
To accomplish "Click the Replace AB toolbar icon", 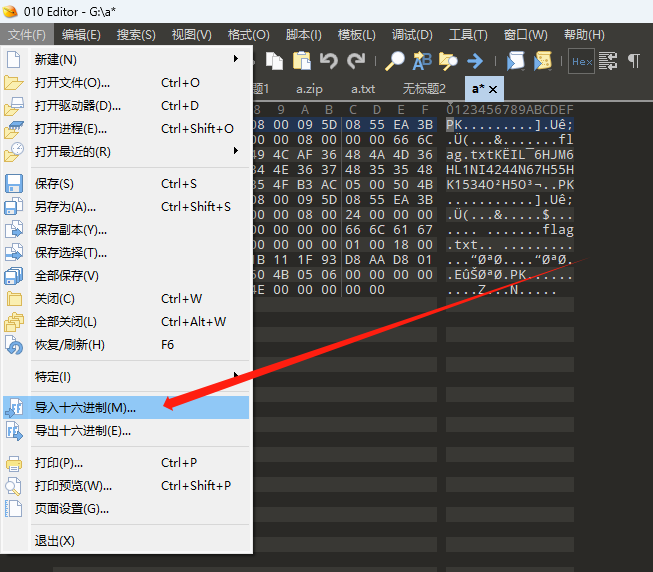I will tap(422, 61).
